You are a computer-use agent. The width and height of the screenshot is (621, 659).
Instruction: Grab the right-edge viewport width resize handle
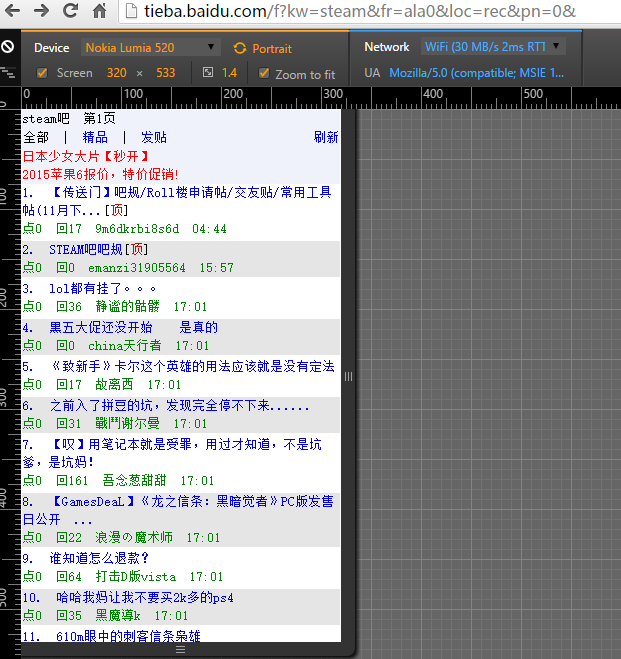point(348,376)
